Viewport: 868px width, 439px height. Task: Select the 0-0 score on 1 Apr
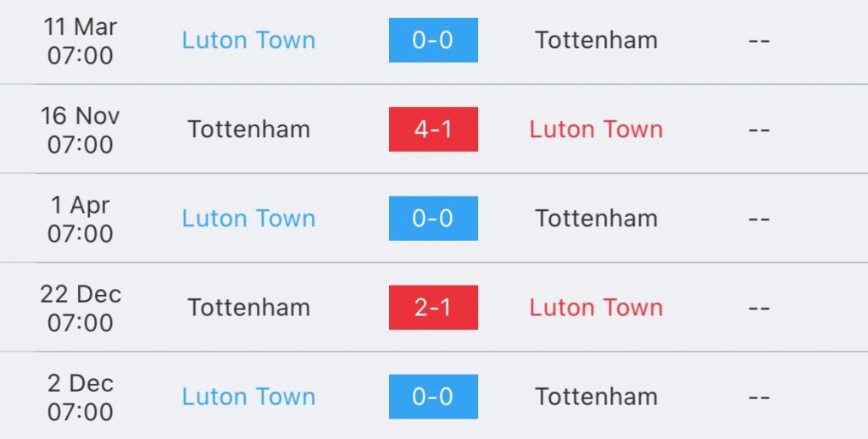[433, 218]
